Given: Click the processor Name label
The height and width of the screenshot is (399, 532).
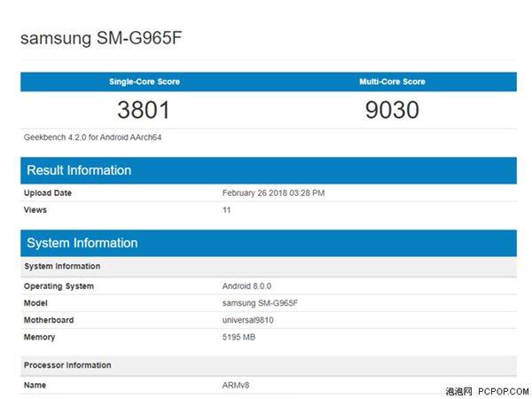Looking at the screenshot, I should [x=35, y=386].
